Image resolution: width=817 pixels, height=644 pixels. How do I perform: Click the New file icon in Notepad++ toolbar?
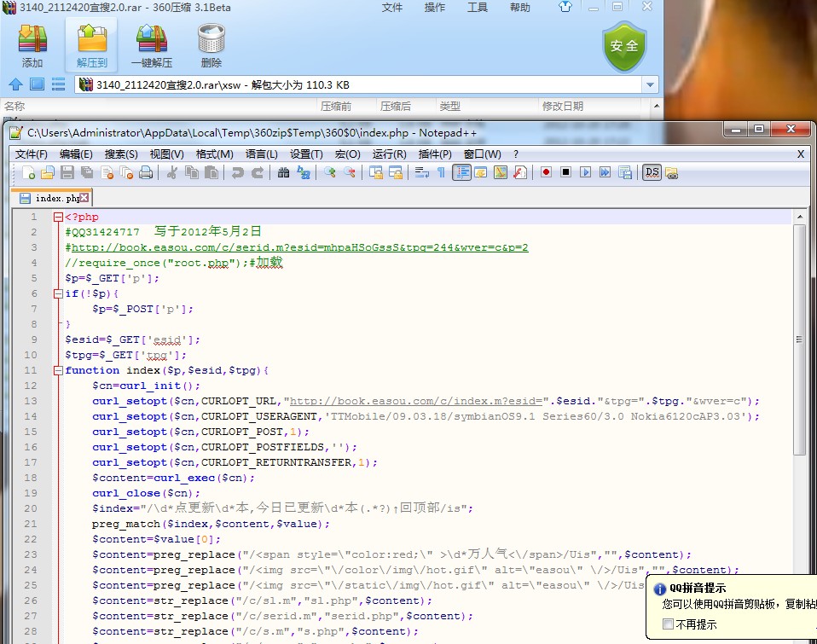pyautogui.click(x=29, y=172)
